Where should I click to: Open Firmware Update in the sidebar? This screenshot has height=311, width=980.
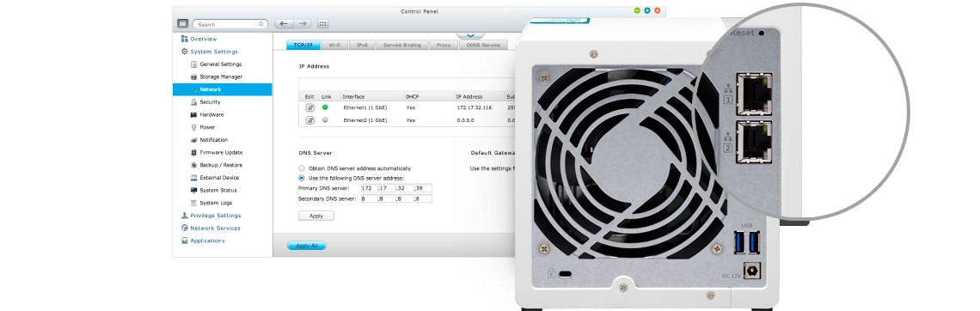221,152
